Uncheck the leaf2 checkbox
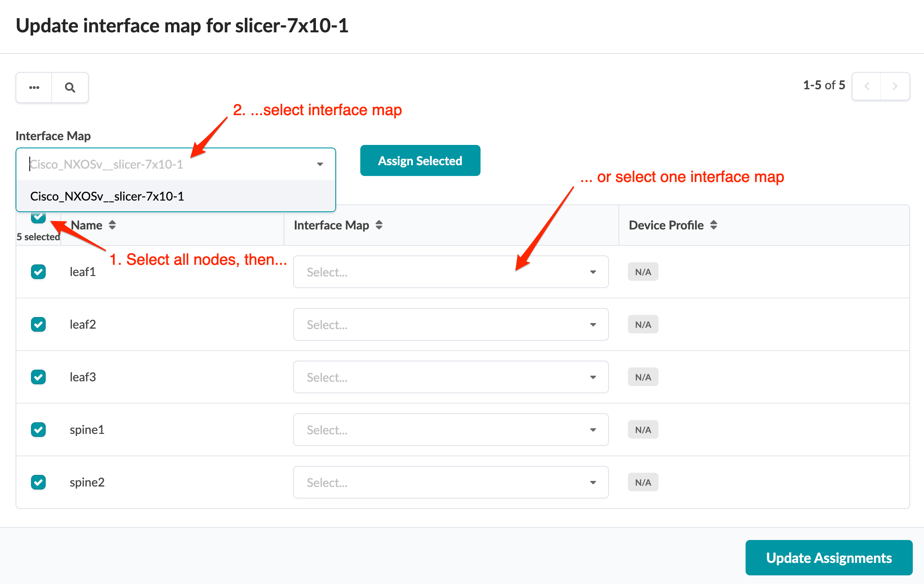This screenshot has width=924, height=584. [38, 324]
